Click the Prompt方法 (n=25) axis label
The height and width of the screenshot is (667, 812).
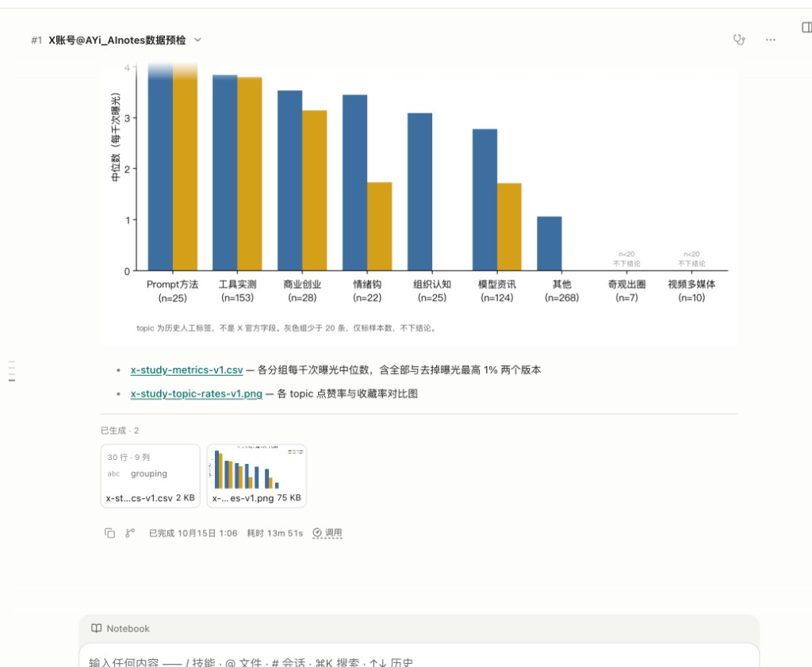coord(172,291)
